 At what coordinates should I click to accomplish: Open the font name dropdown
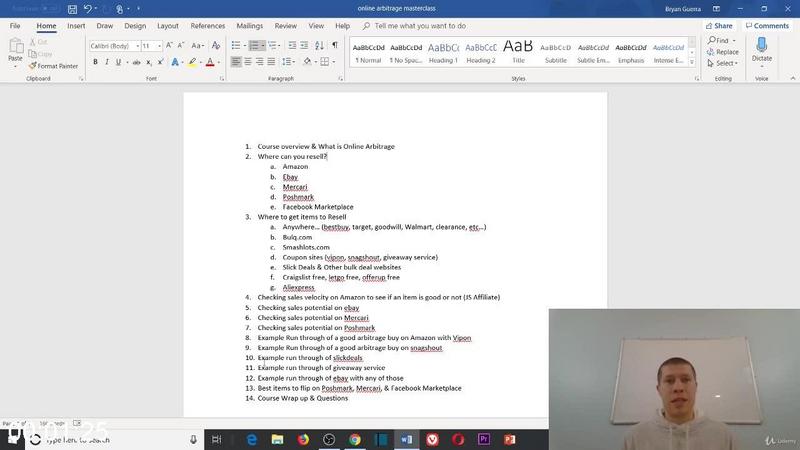click(137, 46)
